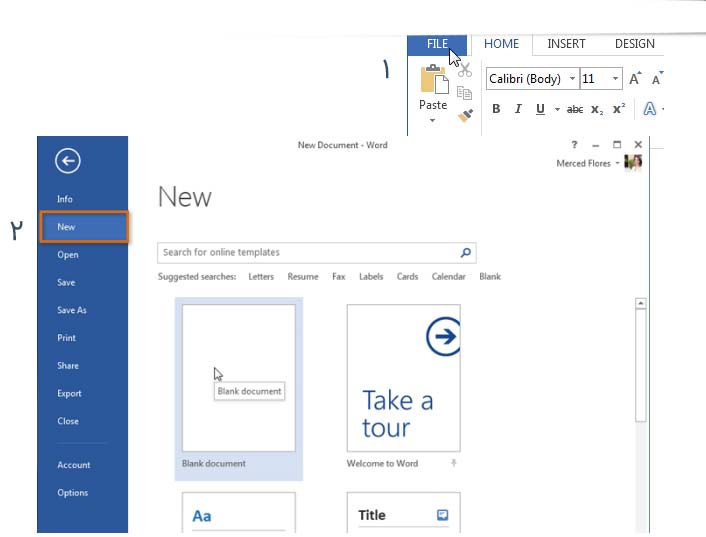The width and height of the screenshot is (706, 537).
Task: Click the Paste clipboard icon
Action: click(433, 80)
